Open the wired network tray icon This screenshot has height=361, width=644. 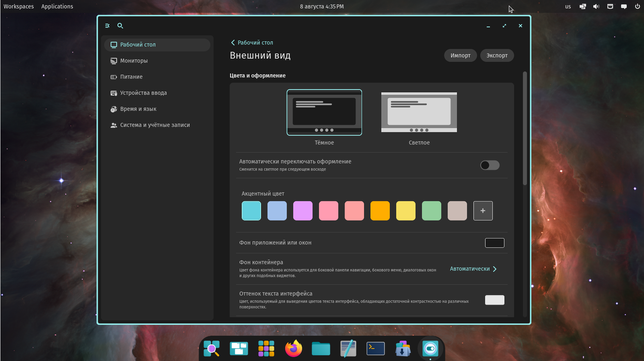[x=610, y=6]
